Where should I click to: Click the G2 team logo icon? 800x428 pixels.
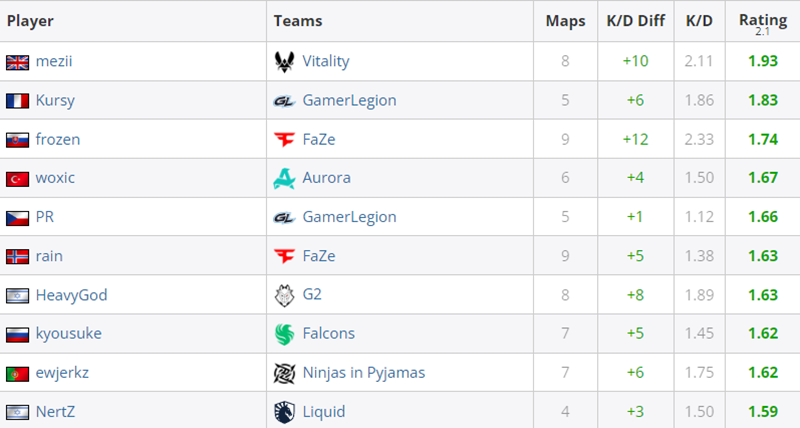coord(284,295)
